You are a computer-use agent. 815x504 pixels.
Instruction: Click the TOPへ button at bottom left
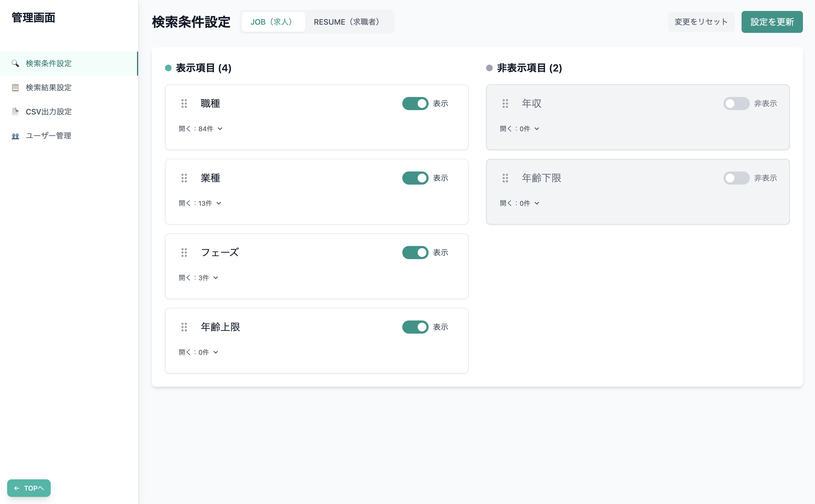29,488
